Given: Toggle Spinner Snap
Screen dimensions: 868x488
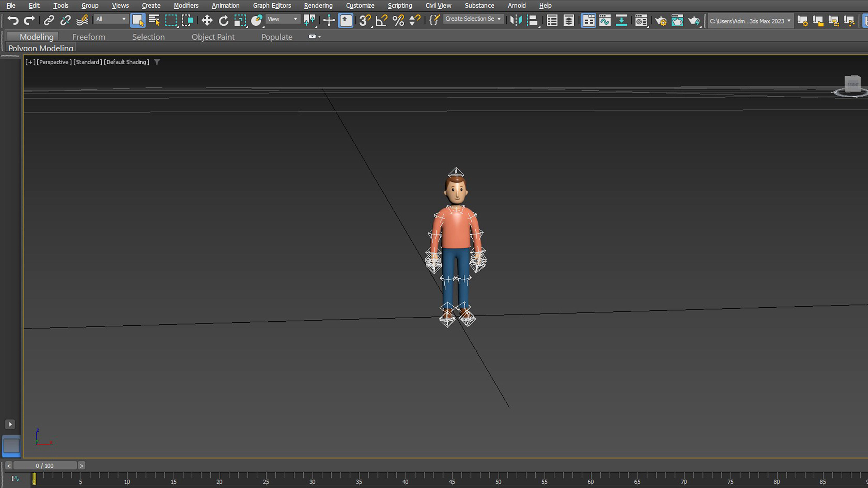Looking at the screenshot, I should [415, 21].
